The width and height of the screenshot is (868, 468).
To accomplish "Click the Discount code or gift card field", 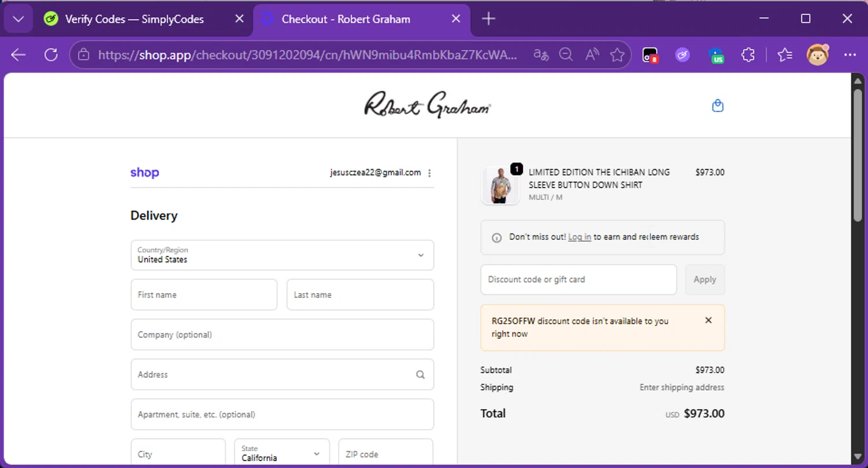I will click(578, 280).
